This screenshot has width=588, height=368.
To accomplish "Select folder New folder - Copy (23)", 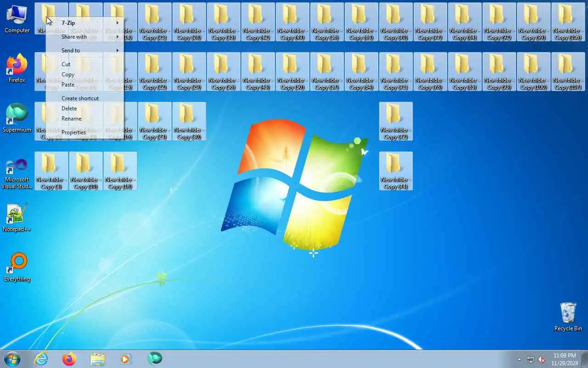I will point(155,121).
